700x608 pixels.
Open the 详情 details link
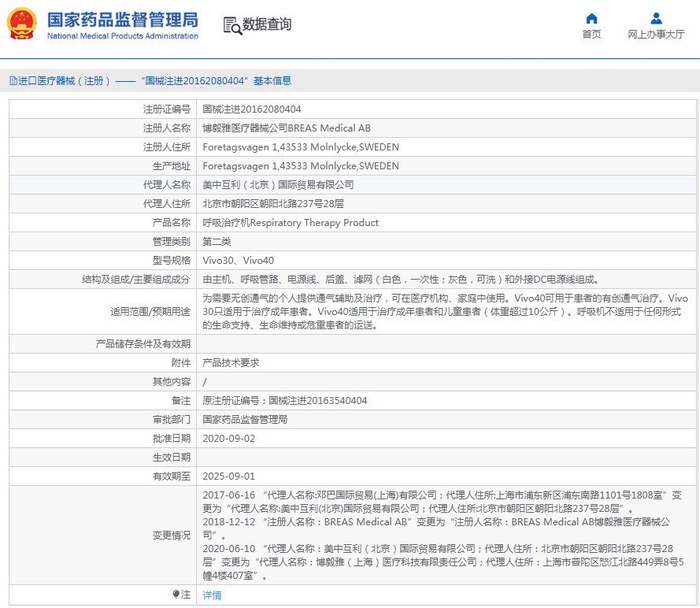[x=212, y=595]
